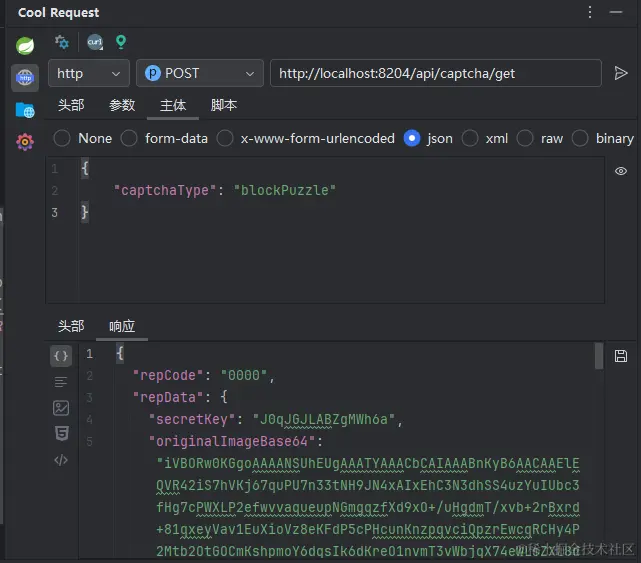Click the "originalImageBase64" key
Image resolution: width=641 pixels, height=563 pixels.
[x=232, y=441]
